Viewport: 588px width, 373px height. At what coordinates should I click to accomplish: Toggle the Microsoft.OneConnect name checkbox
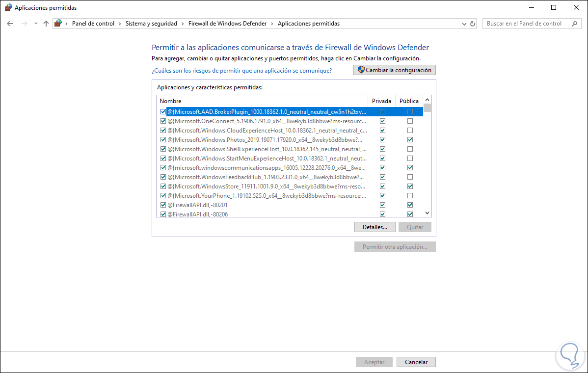(163, 121)
